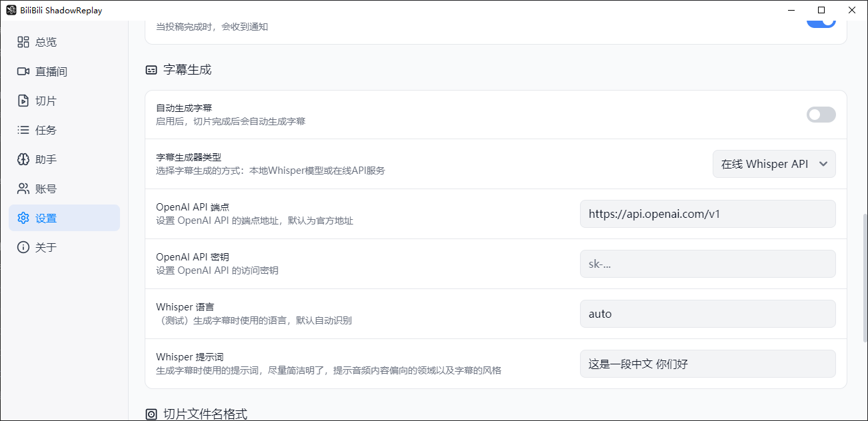This screenshot has width=868, height=421.
Task: Open the 任务 list icon
Action: [x=23, y=130]
